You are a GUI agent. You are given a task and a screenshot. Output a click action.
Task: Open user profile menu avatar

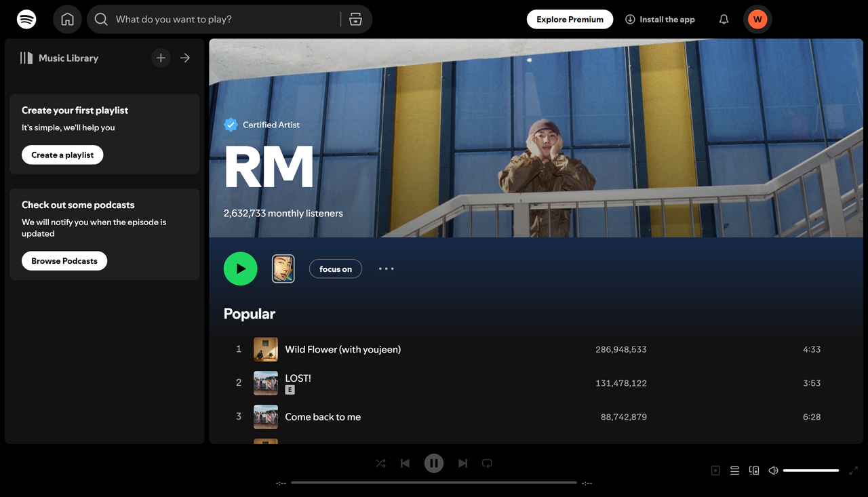click(x=757, y=20)
